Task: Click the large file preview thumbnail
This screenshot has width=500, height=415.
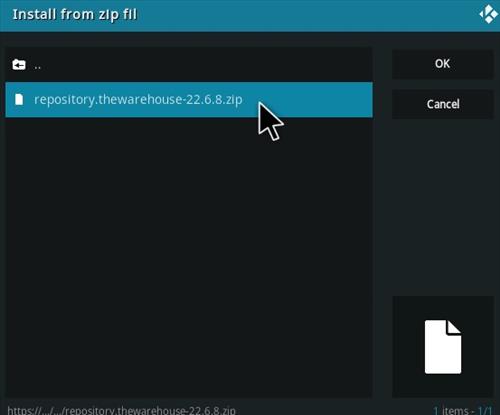Action: (x=443, y=347)
